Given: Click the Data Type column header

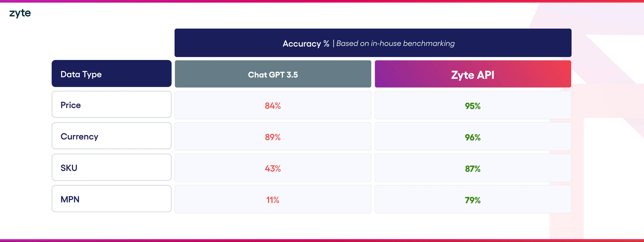Looking at the screenshot, I should coord(112,74).
